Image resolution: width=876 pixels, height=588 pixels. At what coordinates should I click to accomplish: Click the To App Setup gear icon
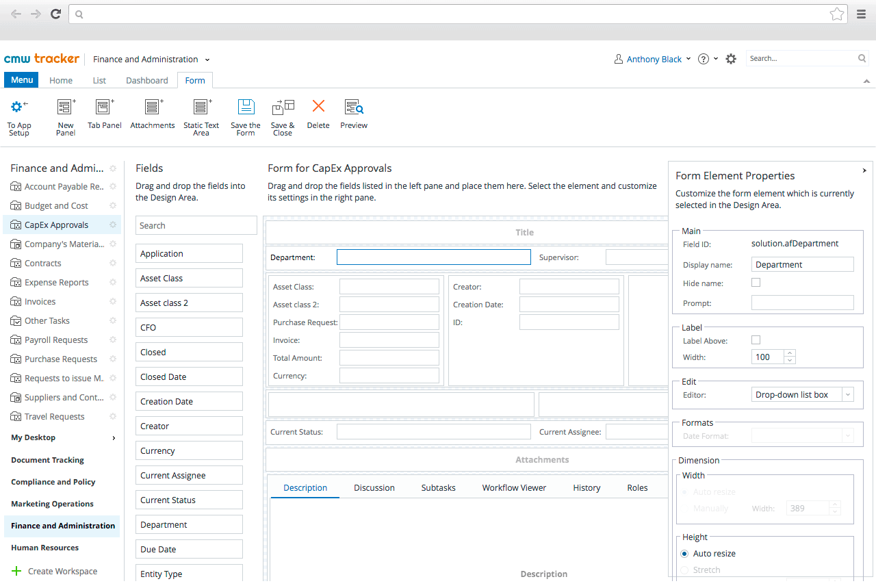[18, 106]
